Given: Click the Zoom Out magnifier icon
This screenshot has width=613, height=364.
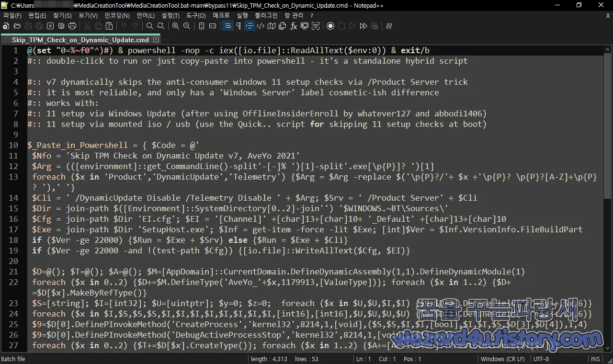Looking at the screenshot, I should click(187, 26).
